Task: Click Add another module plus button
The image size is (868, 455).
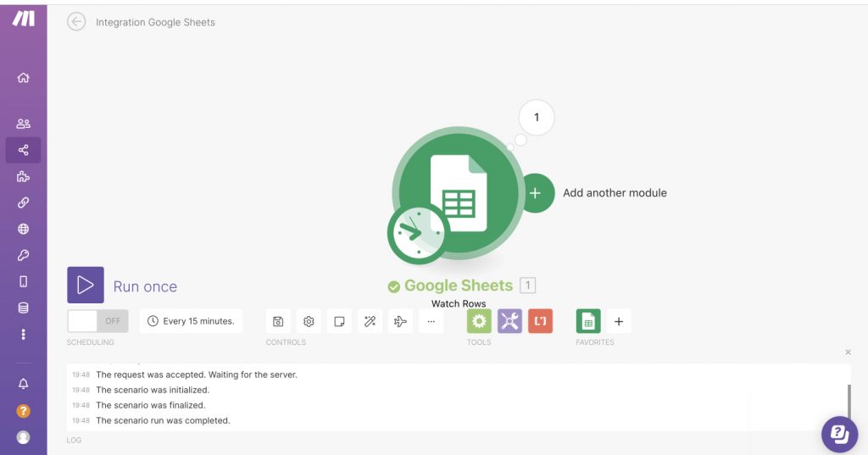Action: [536, 192]
